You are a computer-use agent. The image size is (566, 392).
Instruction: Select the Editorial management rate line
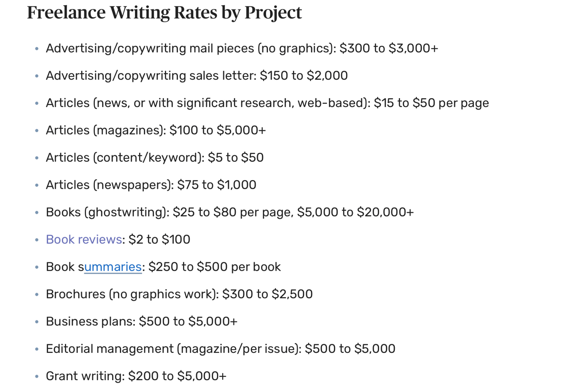coord(220,349)
